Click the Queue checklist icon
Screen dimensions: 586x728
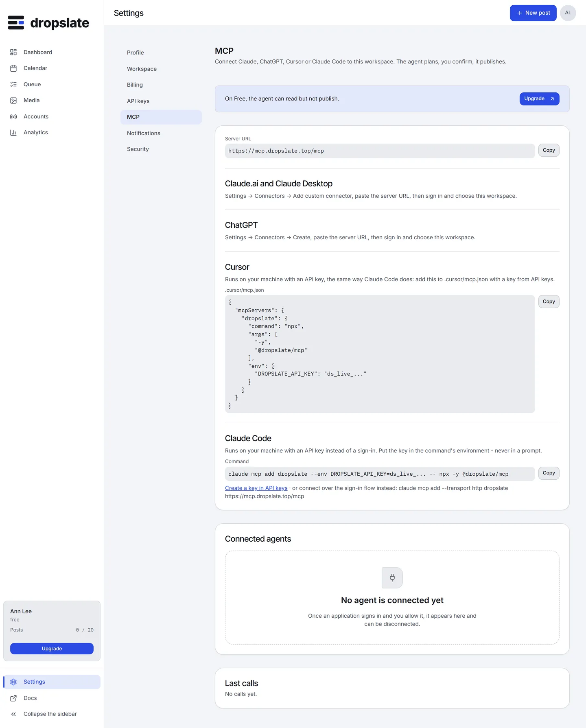tap(13, 84)
